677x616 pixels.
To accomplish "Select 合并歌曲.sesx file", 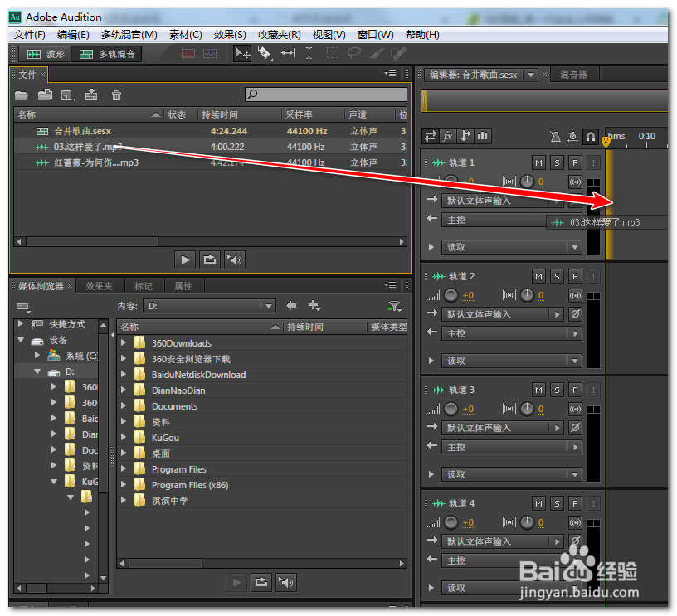I will pyautogui.click(x=210, y=131).
